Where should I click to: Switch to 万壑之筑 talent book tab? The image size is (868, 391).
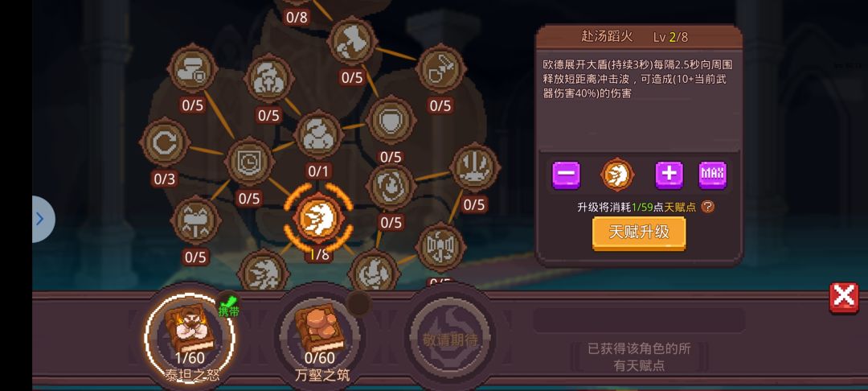(320, 336)
